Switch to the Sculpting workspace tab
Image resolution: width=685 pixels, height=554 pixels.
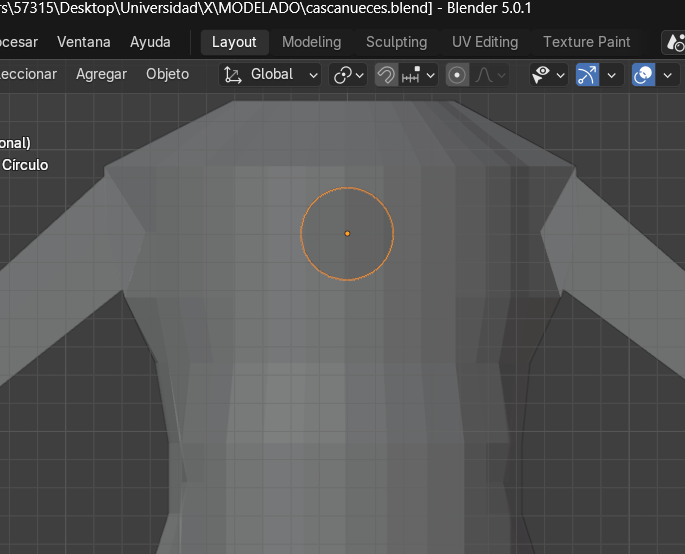(x=396, y=42)
